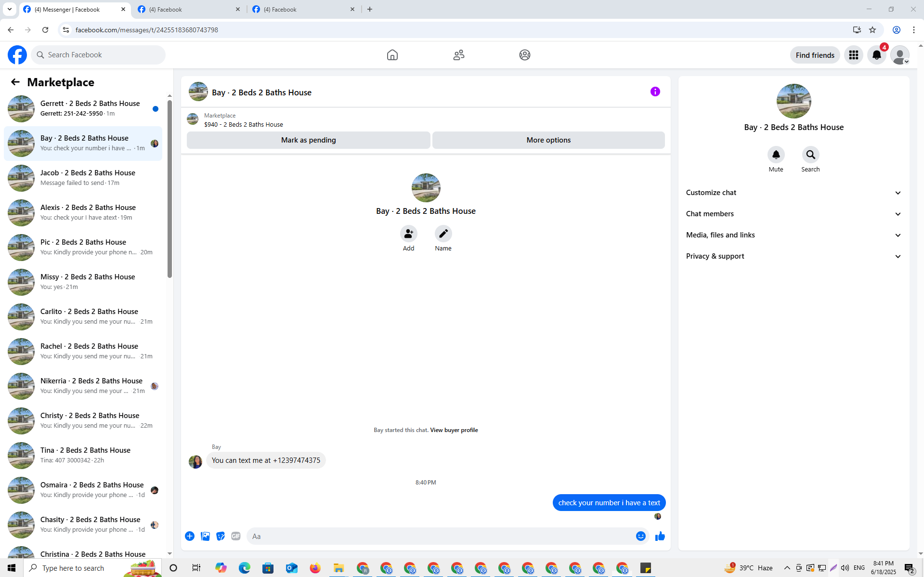Expand Media, files and links section

pos(793,235)
